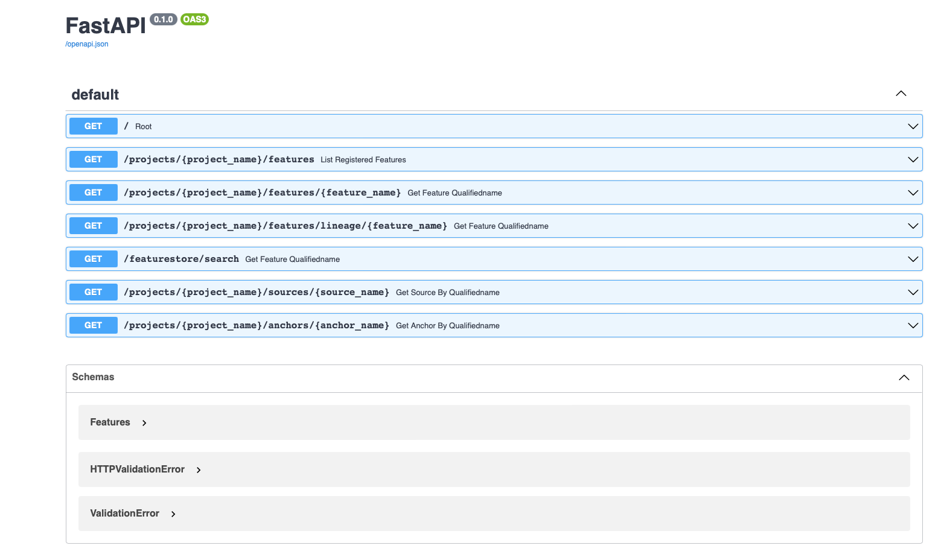The height and width of the screenshot is (560, 944).
Task: Click GET badge for List Registered Features
Action: 94,159
